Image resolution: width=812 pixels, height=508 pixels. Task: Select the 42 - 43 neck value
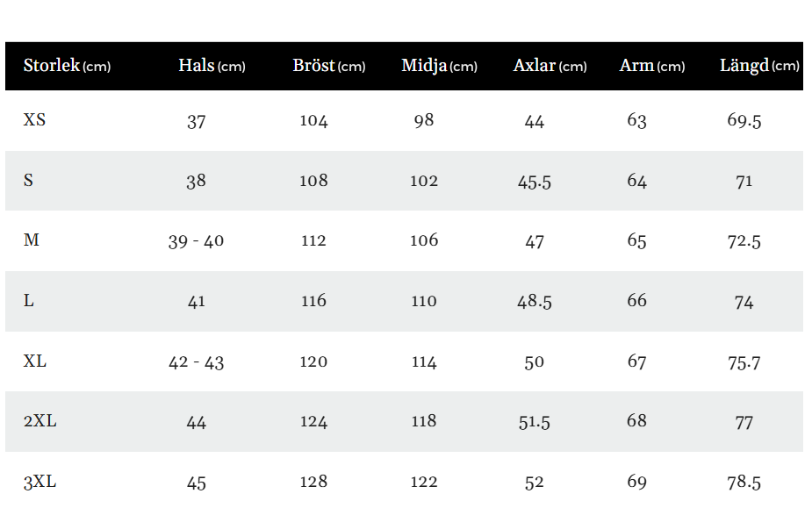(x=196, y=362)
